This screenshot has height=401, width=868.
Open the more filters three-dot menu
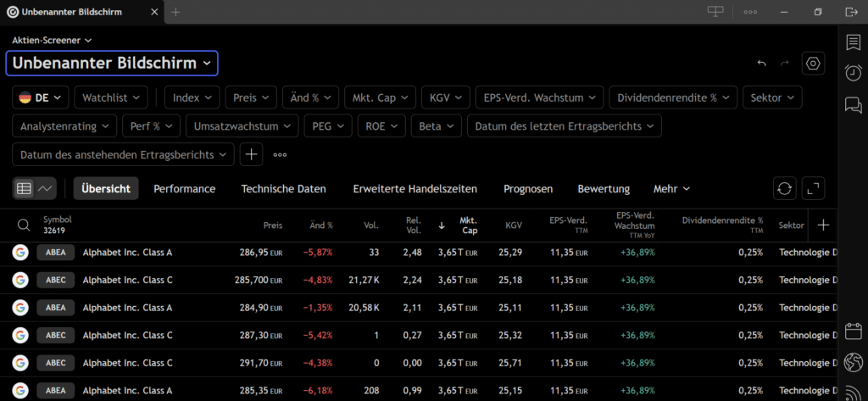pos(280,155)
